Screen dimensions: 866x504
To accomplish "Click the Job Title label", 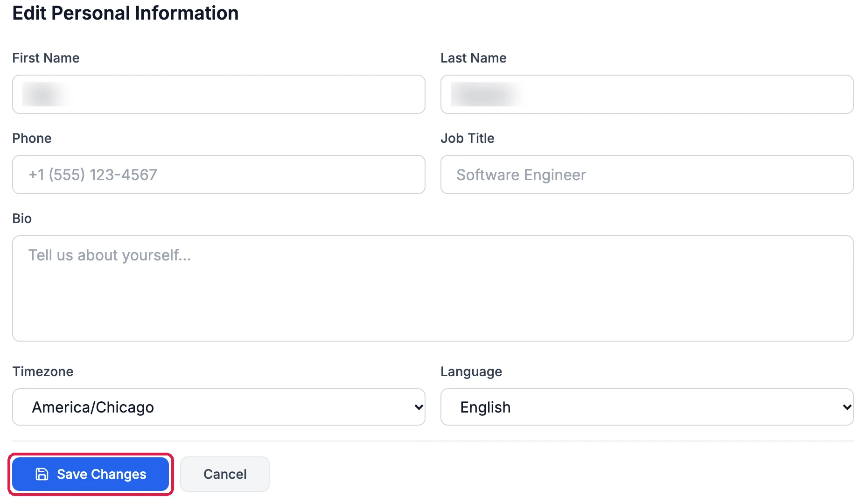I will (x=467, y=138).
